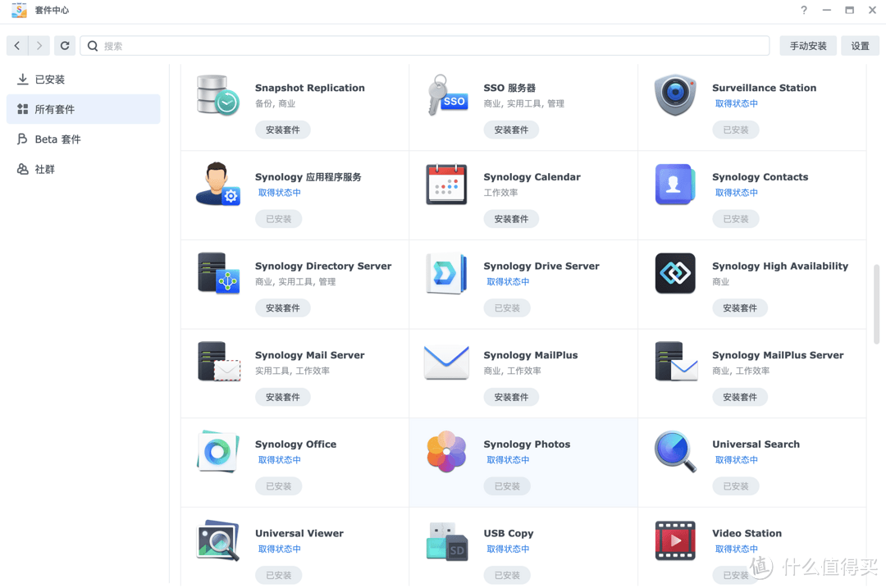Open the SSO server key icon

(447, 95)
